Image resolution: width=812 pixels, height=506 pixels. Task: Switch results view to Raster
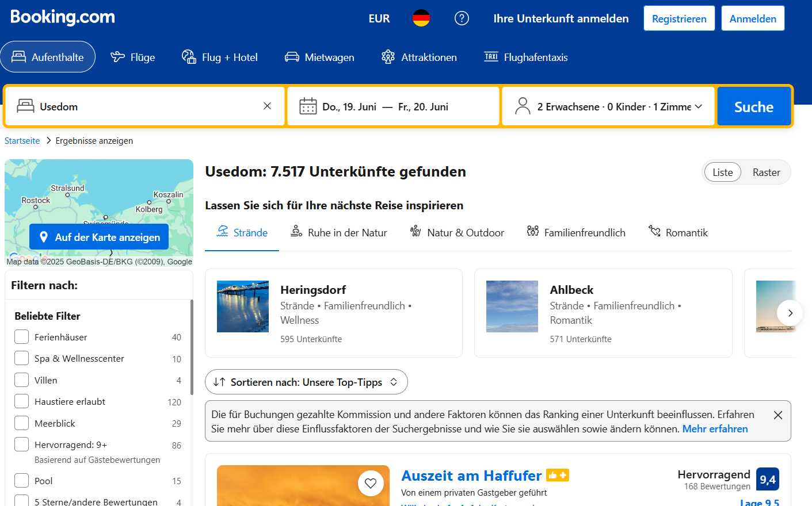click(x=766, y=172)
